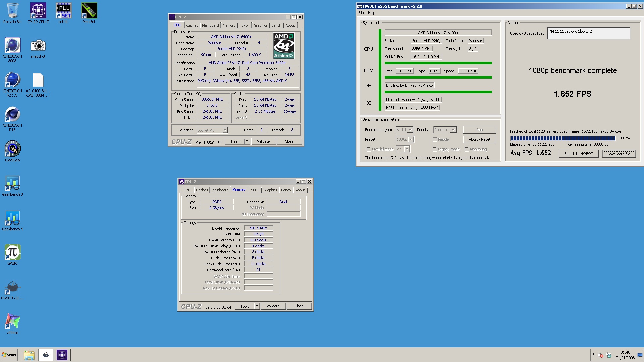Expand Tools arrow in top CPU-Z
The width and height of the screenshot is (644, 362).
point(247,141)
